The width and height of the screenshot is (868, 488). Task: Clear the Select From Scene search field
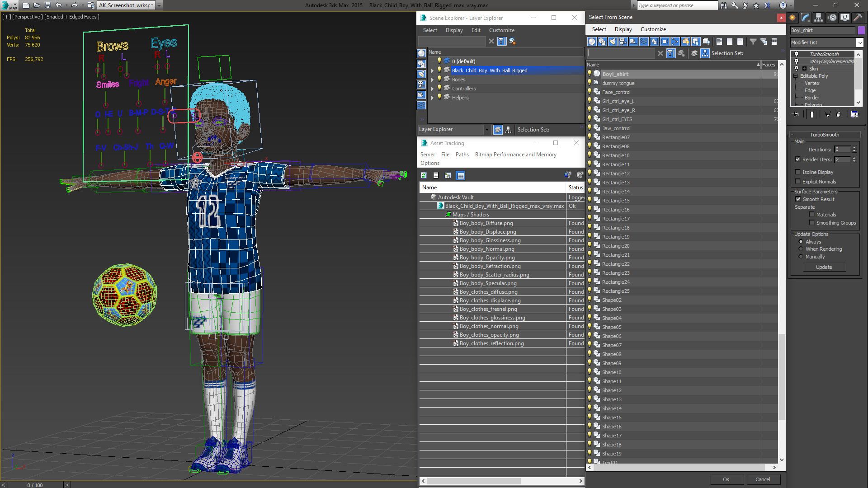coord(660,53)
